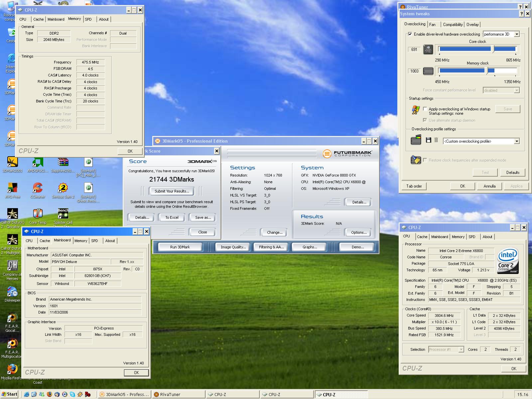The width and height of the screenshot is (532, 399).
Task: Click the Save as button in Score dialog
Action: tap(203, 217)
